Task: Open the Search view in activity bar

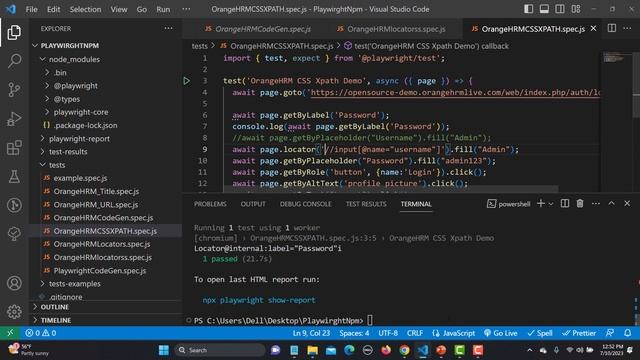Action: pyautogui.click(x=14, y=61)
